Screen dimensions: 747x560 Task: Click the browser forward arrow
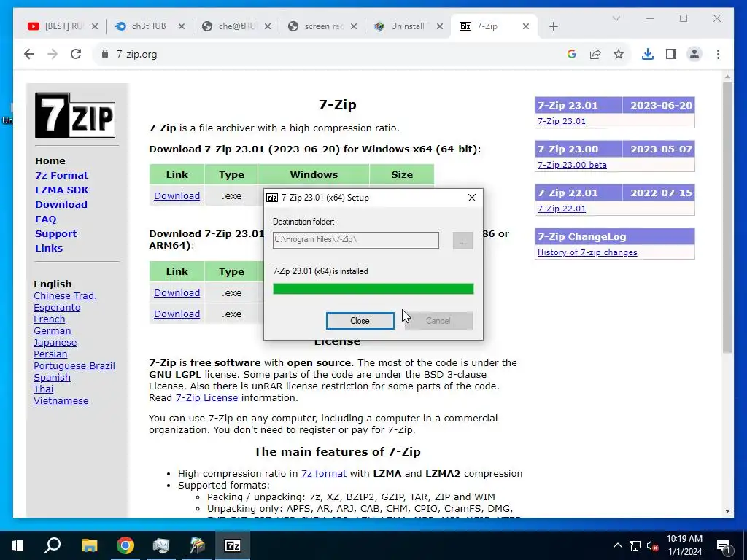[x=53, y=54]
